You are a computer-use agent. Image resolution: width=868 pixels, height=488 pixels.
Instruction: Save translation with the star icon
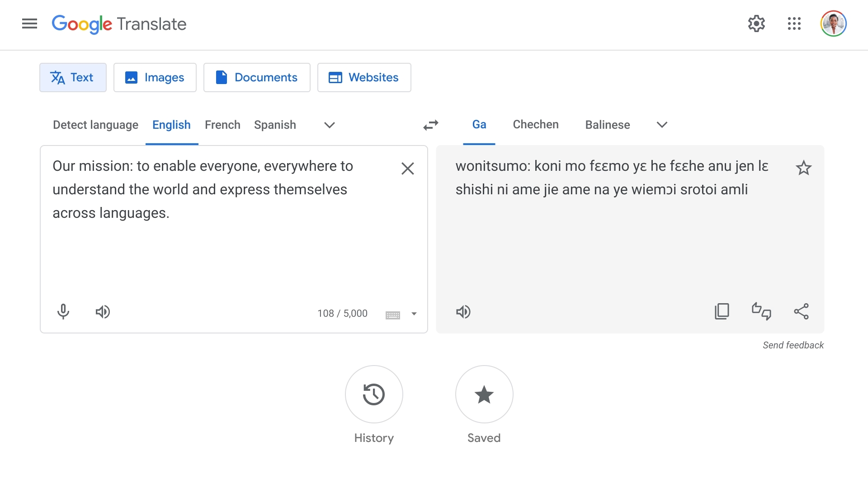click(x=803, y=168)
